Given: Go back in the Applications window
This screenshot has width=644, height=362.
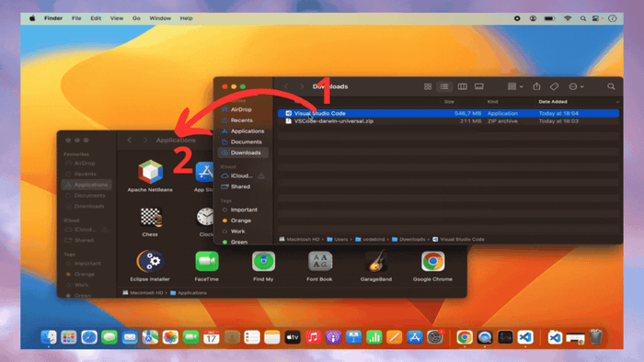Looking at the screenshot, I should [130, 141].
